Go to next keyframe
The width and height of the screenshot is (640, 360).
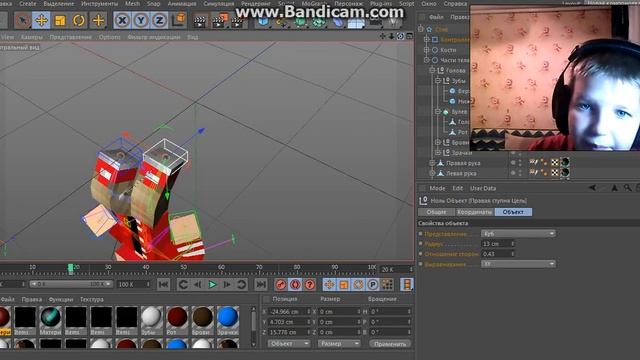tap(242, 284)
